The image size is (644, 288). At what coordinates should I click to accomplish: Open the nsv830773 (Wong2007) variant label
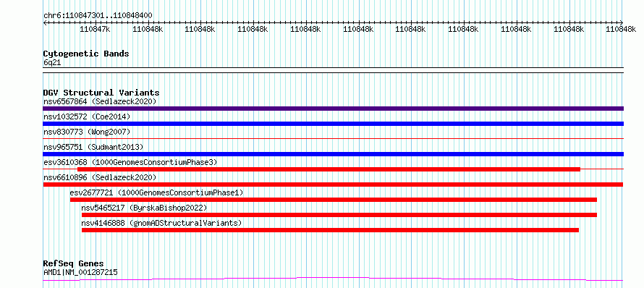pyautogui.click(x=87, y=132)
